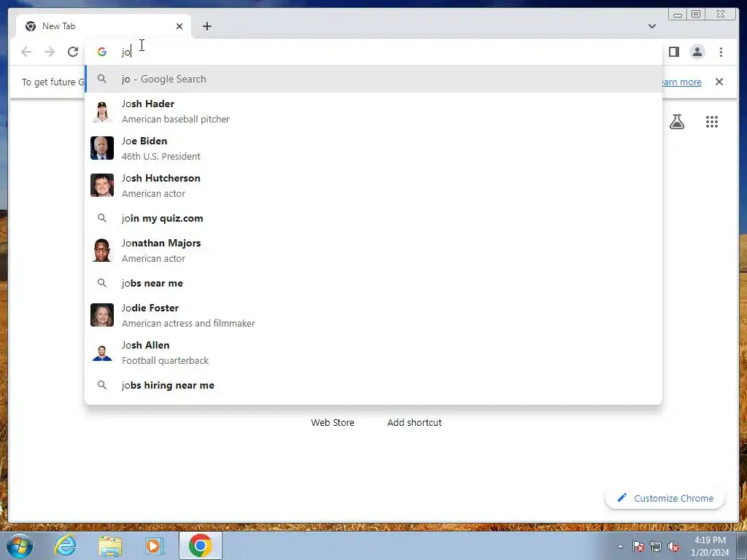The height and width of the screenshot is (560, 747).
Task: Open Windows Media Player from taskbar
Action: (155, 545)
